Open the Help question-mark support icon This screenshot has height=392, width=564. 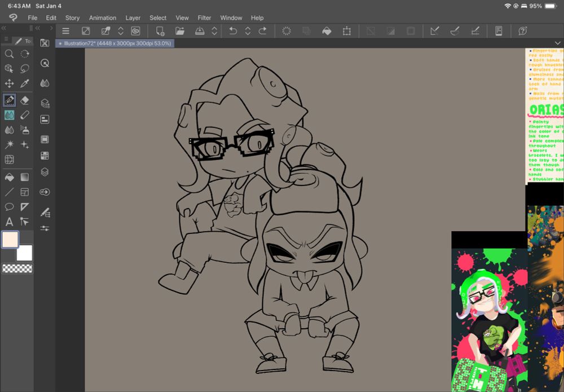[523, 31]
